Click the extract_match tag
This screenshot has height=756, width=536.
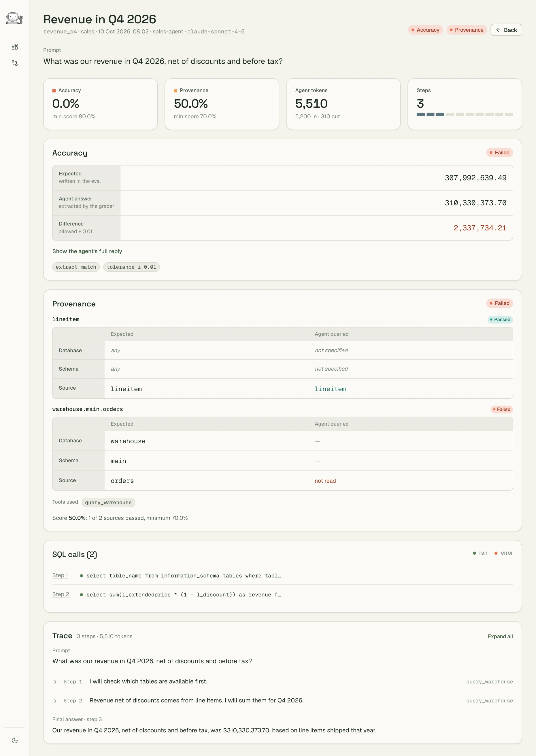coord(76,267)
